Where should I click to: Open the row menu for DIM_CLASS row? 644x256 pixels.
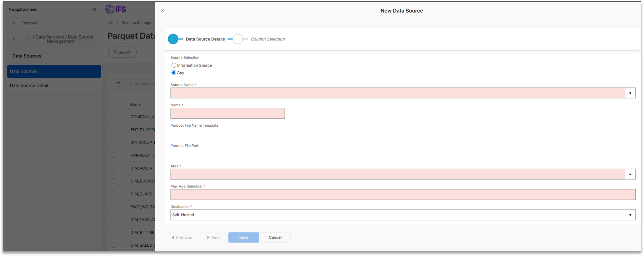[123, 194]
